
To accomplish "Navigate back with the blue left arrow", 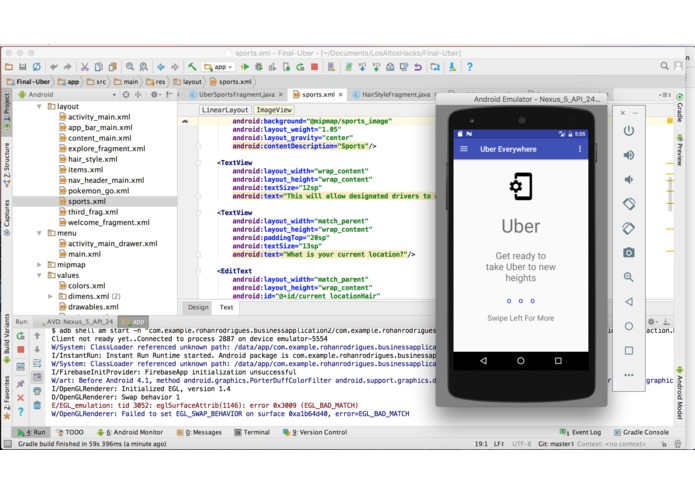I will pyautogui.click(x=160, y=67).
